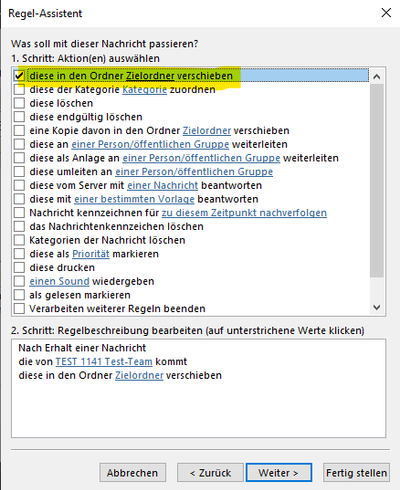Enable 'diese vom Server mit' checkbox

[19, 185]
